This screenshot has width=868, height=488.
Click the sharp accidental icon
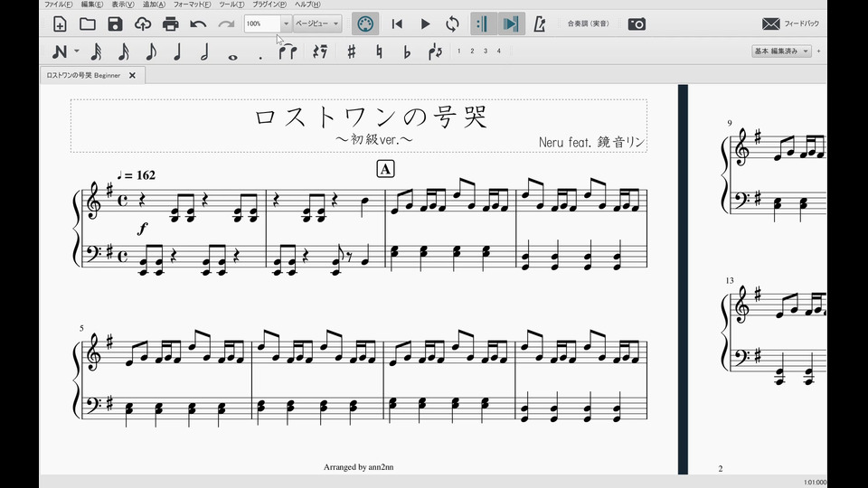tap(351, 52)
